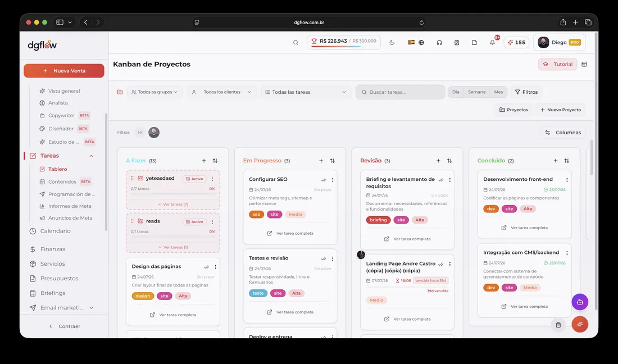Switch language via Spanish flag icon
This screenshot has height=364, width=618.
click(x=411, y=42)
